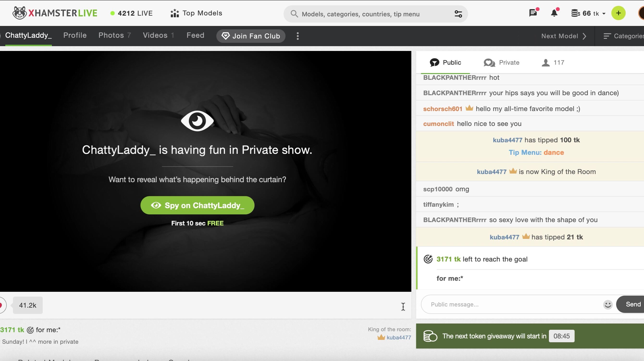Click the Top Models bar chart icon
The width and height of the screenshot is (644, 361).
(x=174, y=13)
